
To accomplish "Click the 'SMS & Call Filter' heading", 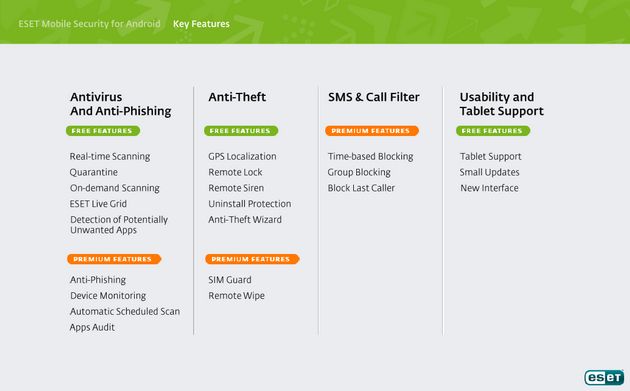I will [374, 97].
